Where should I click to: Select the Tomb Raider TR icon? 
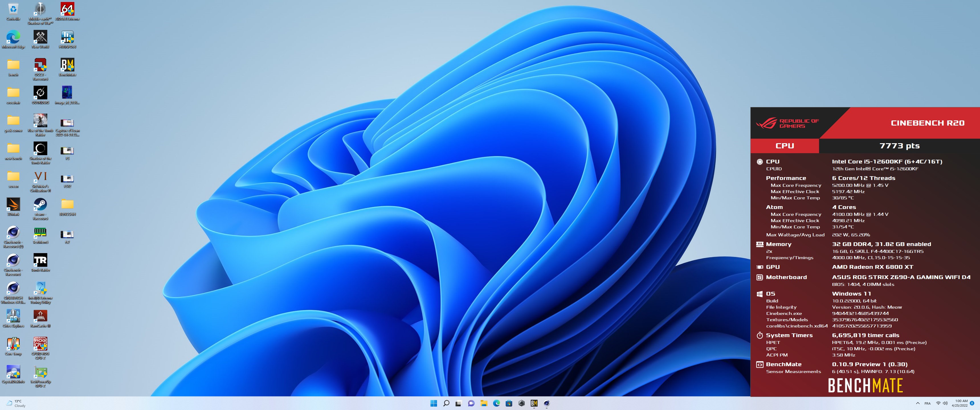point(40,263)
